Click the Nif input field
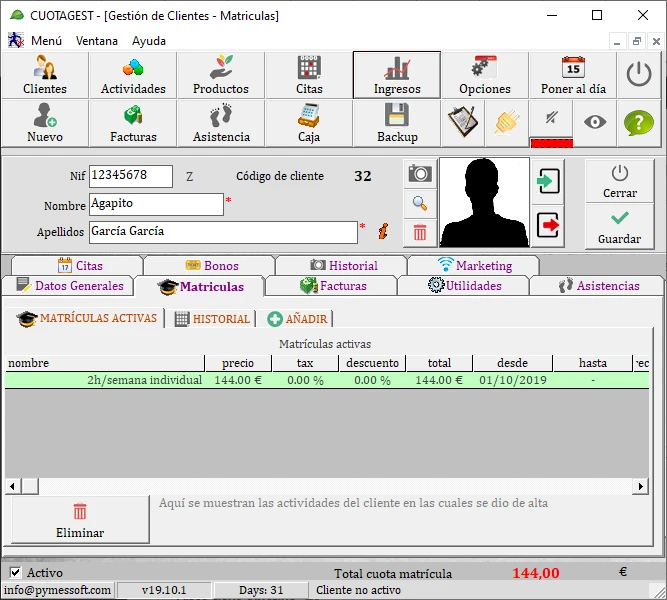The image size is (667, 600). 131,176
